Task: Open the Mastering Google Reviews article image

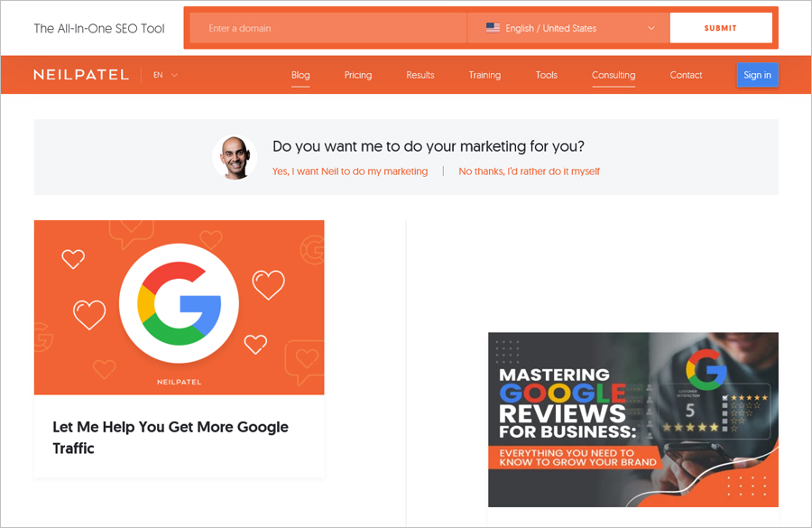Action: tap(632, 420)
